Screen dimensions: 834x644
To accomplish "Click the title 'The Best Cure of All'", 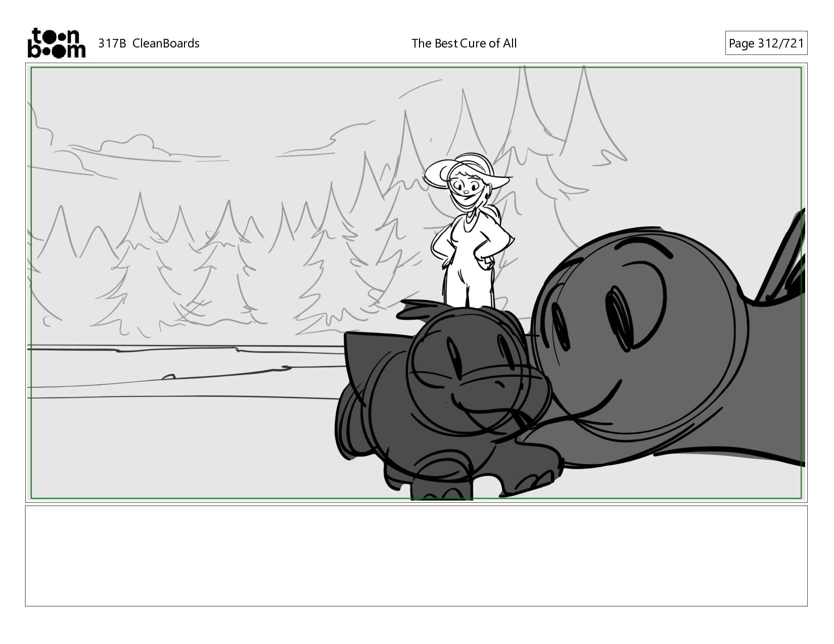I will point(464,43).
